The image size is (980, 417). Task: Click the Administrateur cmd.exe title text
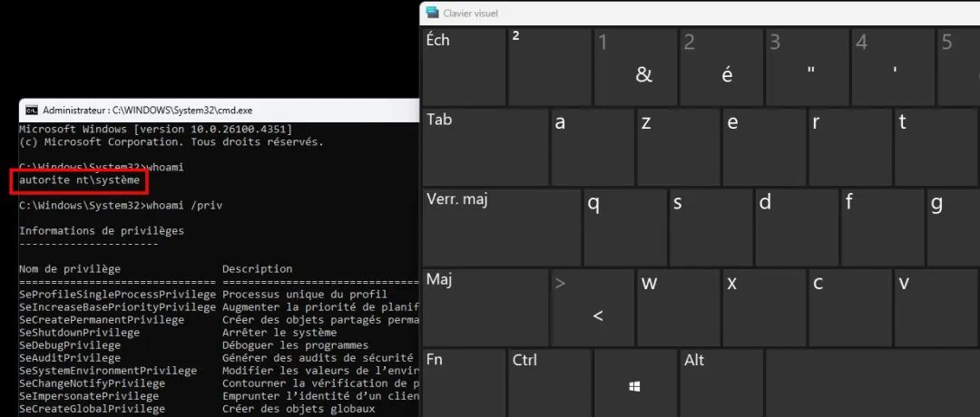(148, 111)
